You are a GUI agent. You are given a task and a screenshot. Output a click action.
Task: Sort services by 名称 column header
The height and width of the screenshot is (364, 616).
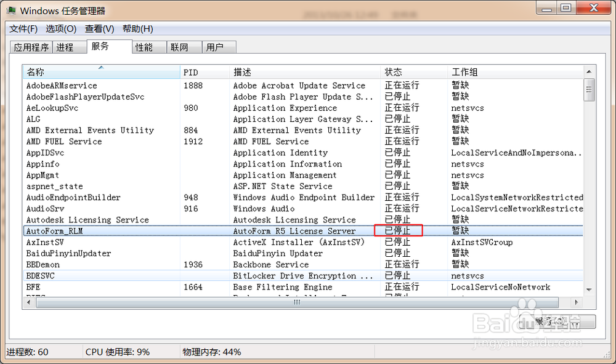pos(102,72)
